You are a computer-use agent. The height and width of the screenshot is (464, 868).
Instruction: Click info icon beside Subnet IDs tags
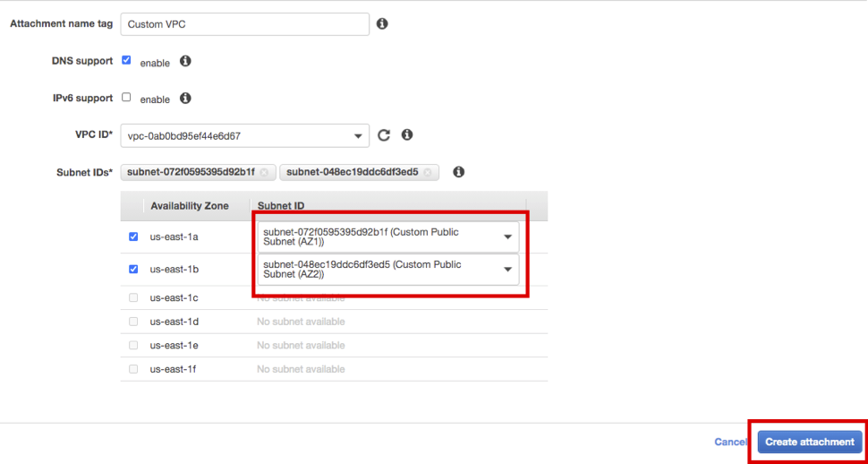459,172
